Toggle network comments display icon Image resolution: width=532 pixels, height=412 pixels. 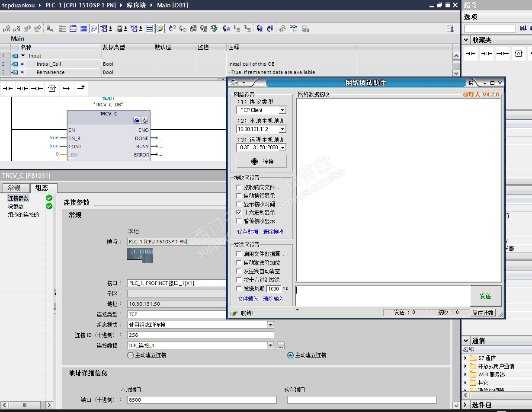150,29
